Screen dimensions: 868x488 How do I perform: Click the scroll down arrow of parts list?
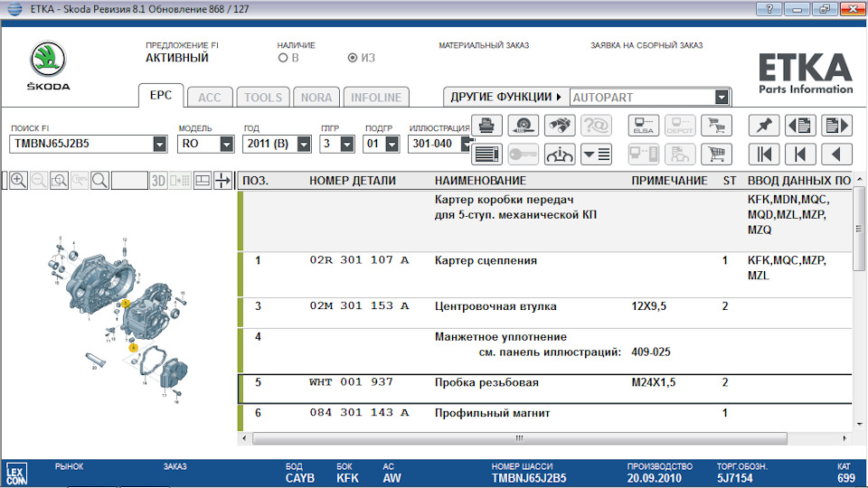859,425
